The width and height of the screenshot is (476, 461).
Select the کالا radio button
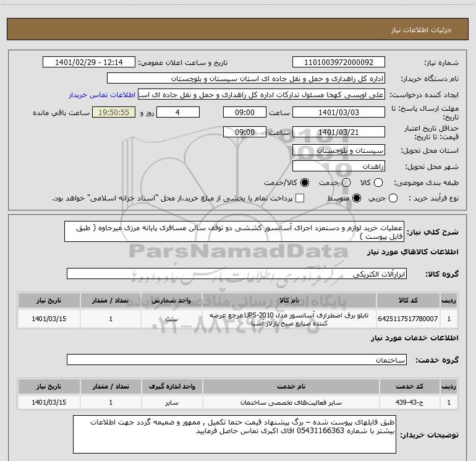(x=378, y=183)
